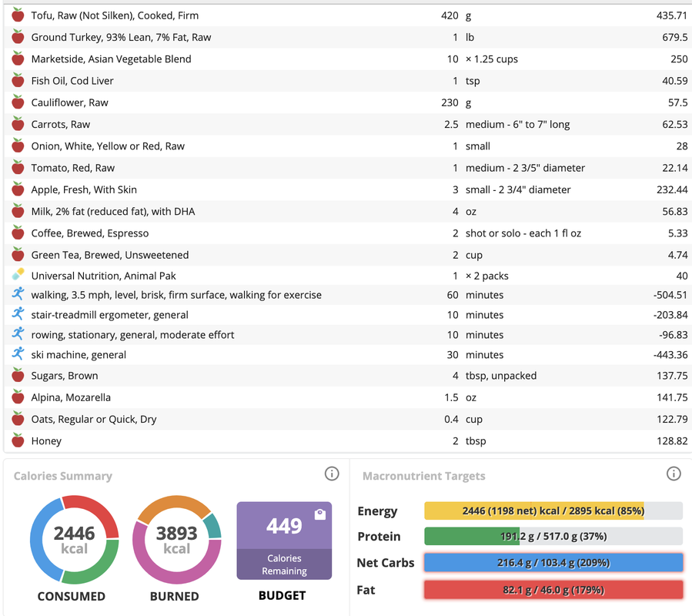The width and height of the screenshot is (692, 616).
Task: Select 'Milk, 2% fat (reduced fat), with DHA'
Action: click(113, 212)
